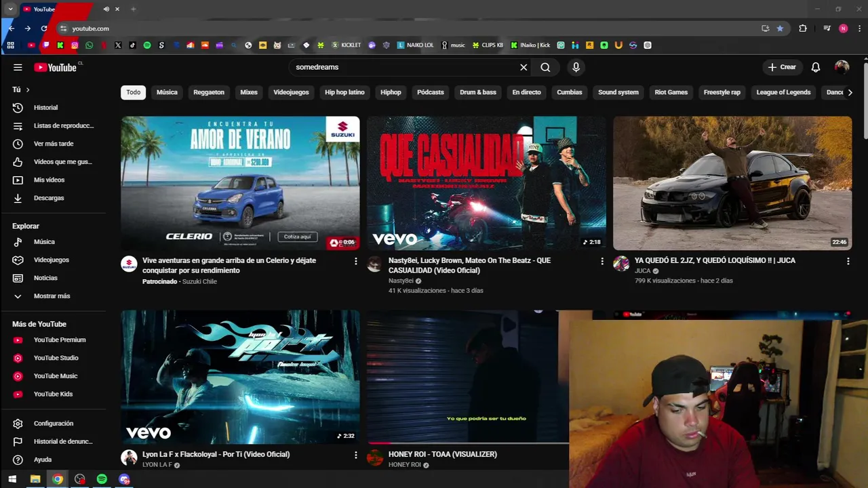Screen dimensions: 868x488
Task: Select the Todo filter chip
Action: 134,92
